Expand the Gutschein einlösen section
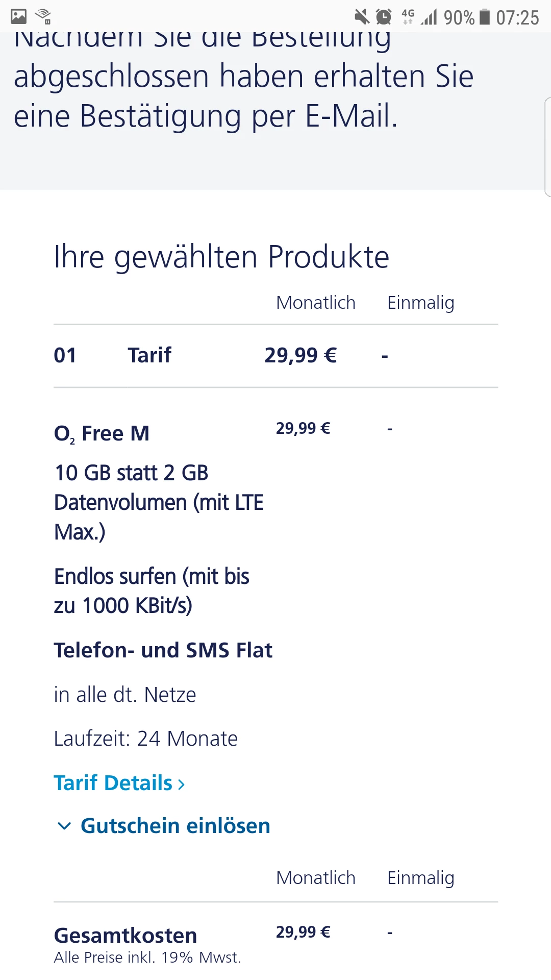 175,826
